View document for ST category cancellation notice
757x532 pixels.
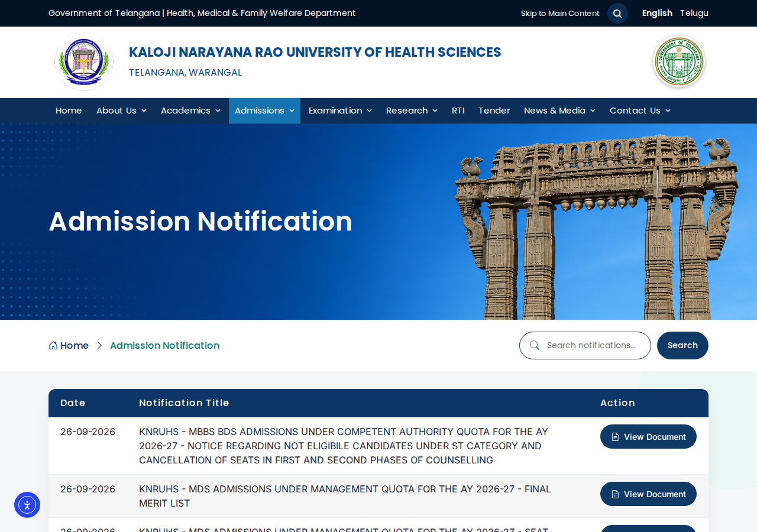(648, 437)
